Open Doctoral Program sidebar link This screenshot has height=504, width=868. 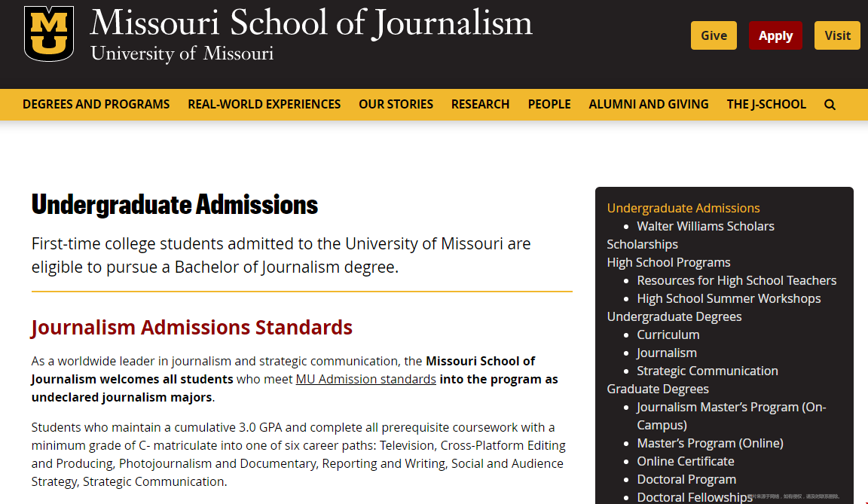(x=686, y=479)
